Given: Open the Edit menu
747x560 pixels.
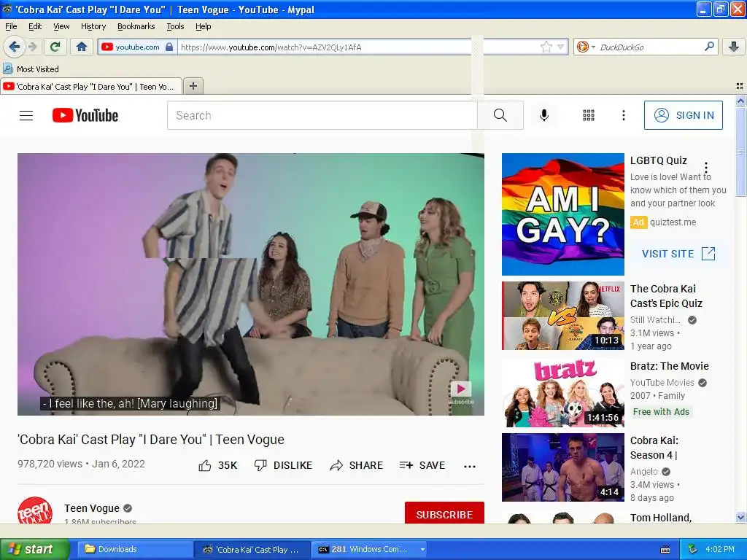Looking at the screenshot, I should pos(35,26).
